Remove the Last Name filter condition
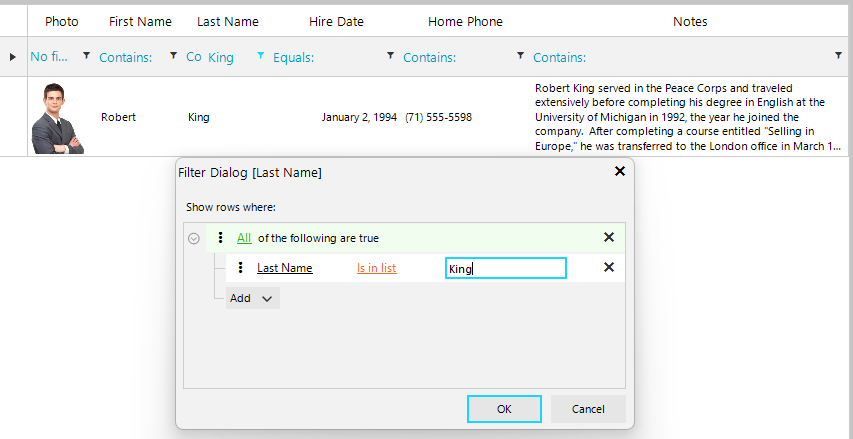Viewport: 853px width, 439px height. point(608,268)
